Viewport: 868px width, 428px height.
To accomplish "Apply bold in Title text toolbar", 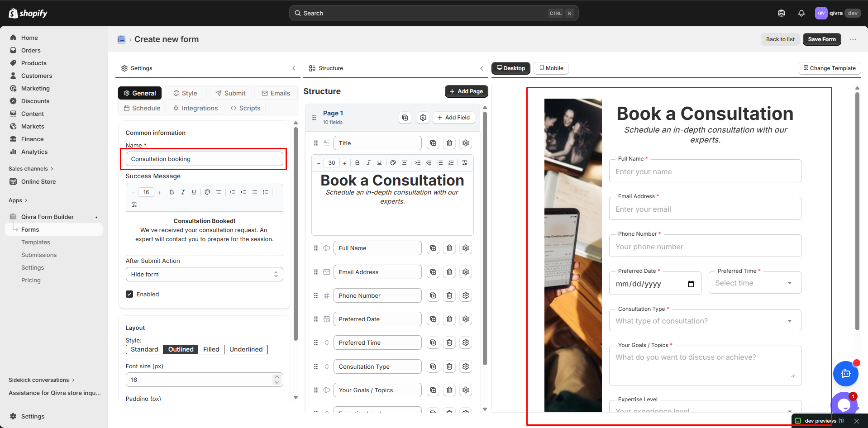I will pos(357,163).
